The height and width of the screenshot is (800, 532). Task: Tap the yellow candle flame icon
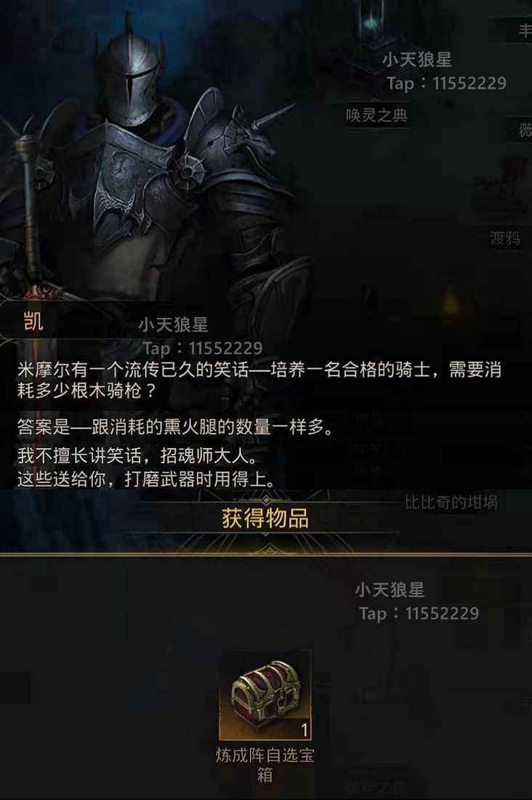449,300
